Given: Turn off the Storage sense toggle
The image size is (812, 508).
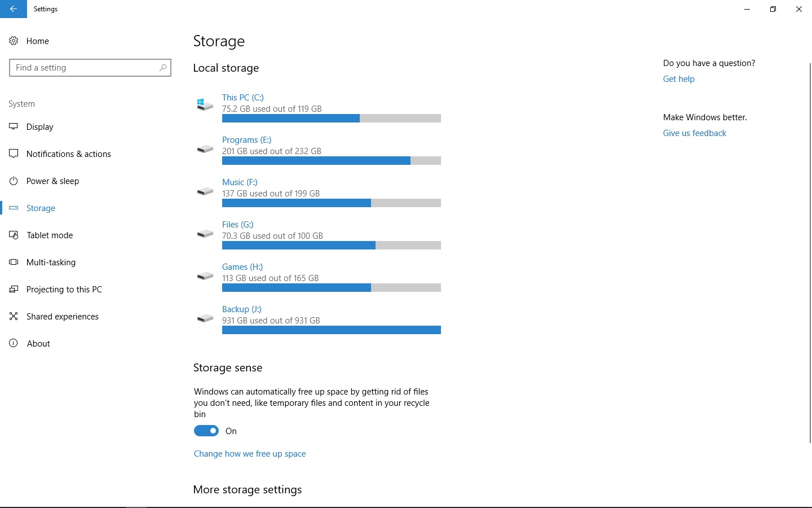Looking at the screenshot, I should tap(206, 431).
